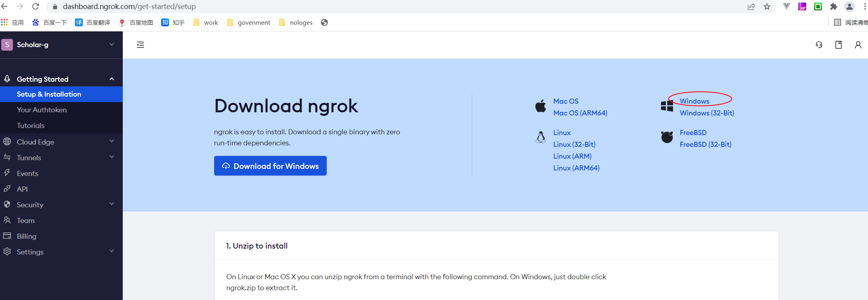The height and width of the screenshot is (300, 868).
Task: Click the plain Linux download link
Action: coord(562,133)
